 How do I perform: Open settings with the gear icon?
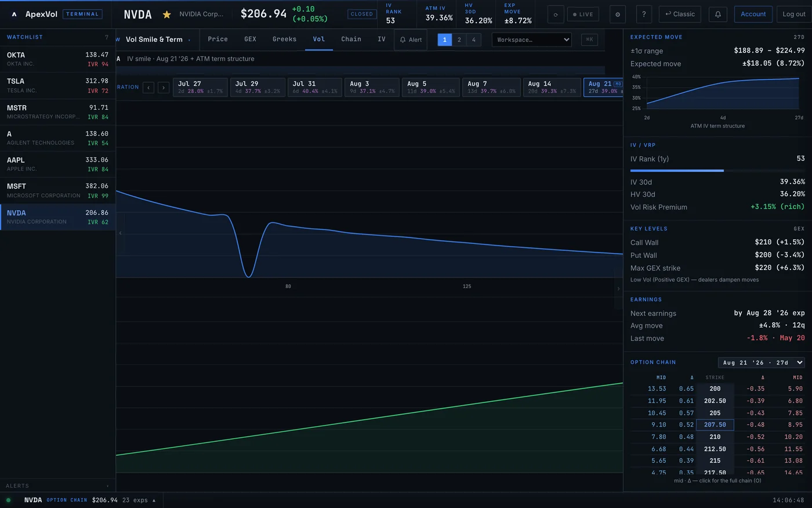617,15
